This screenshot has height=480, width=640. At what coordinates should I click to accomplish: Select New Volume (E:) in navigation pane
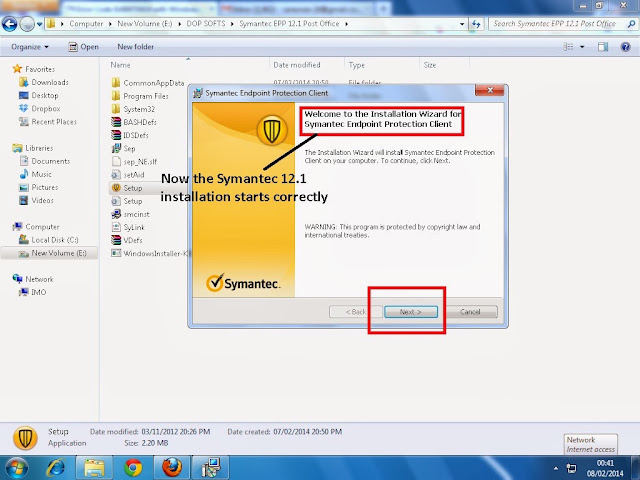[x=59, y=253]
